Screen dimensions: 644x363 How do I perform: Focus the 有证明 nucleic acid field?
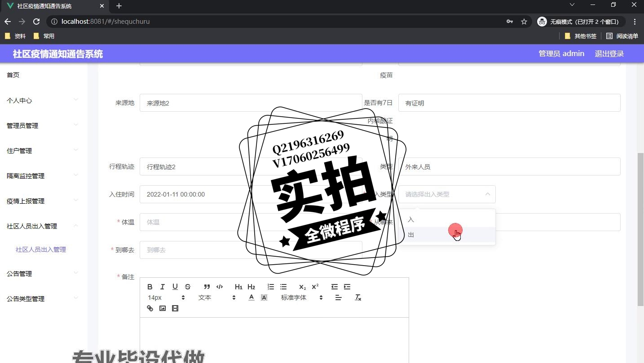509,103
